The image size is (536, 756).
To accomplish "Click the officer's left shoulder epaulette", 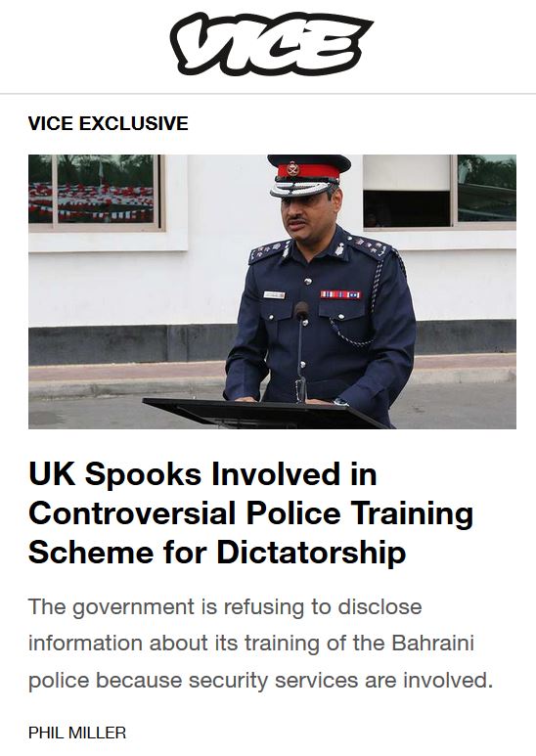I will tap(370, 246).
